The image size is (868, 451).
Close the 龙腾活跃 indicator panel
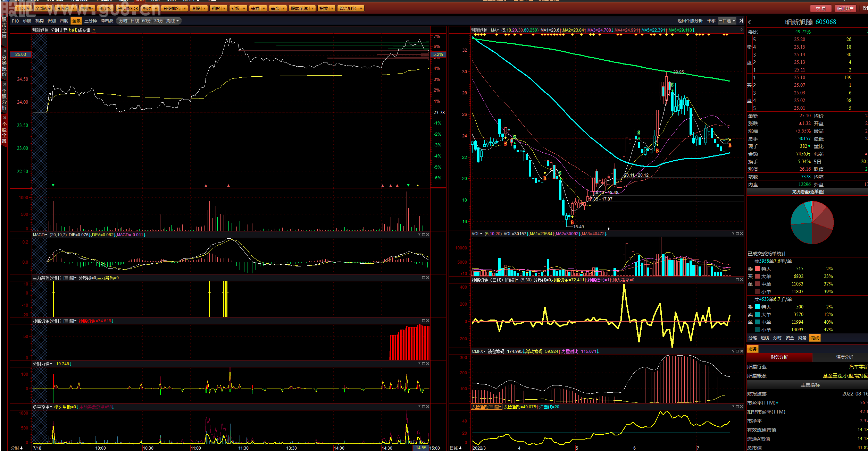point(742,407)
